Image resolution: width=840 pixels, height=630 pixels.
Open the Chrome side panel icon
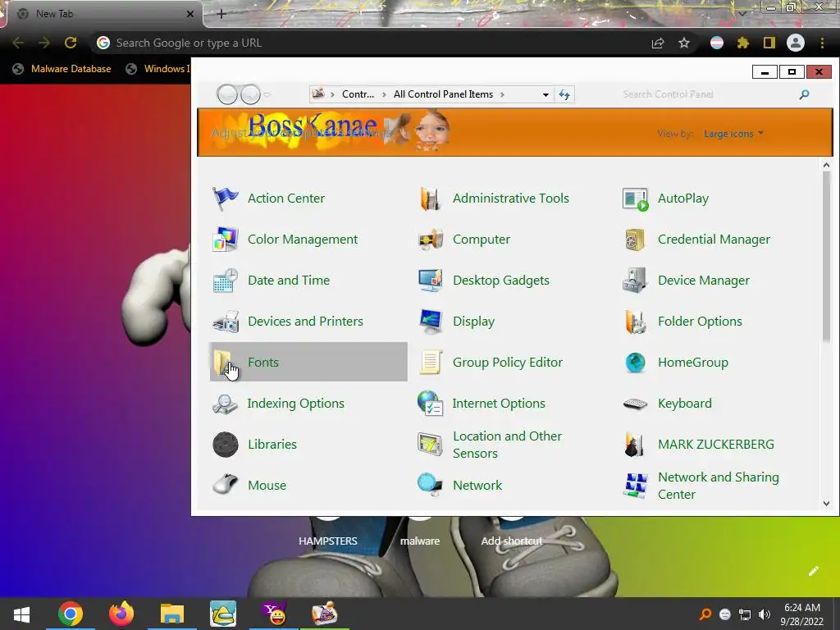point(769,43)
